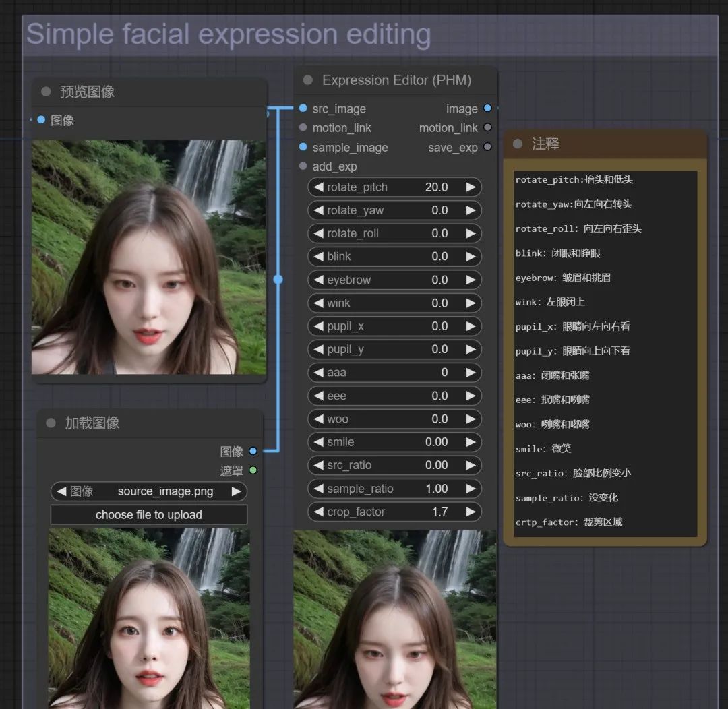Increase eee value with right arrow

point(471,396)
